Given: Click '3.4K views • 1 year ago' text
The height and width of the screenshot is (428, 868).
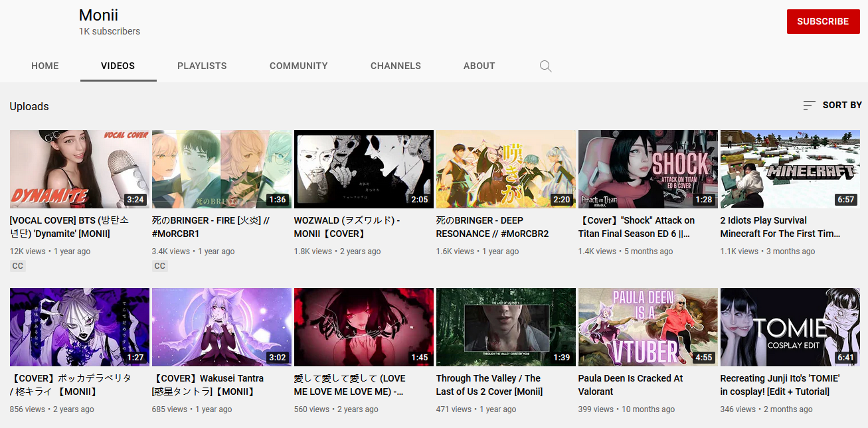Looking at the screenshot, I should (x=193, y=251).
